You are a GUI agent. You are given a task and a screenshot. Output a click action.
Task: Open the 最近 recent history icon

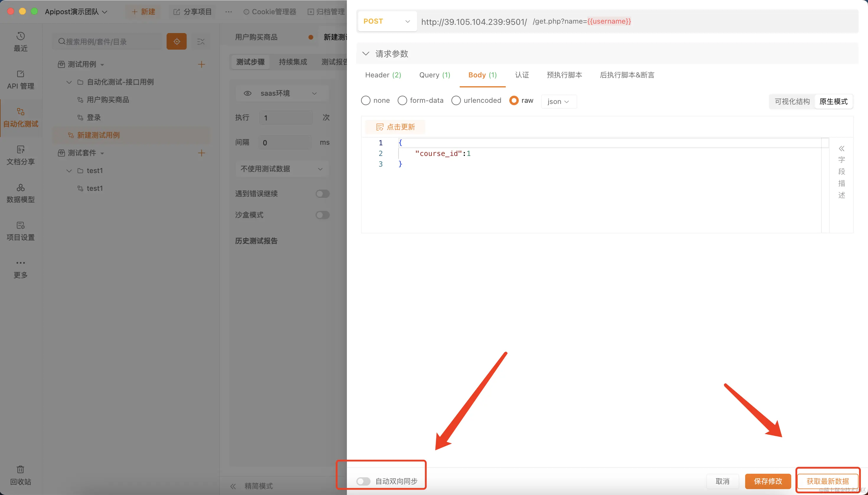(x=20, y=36)
